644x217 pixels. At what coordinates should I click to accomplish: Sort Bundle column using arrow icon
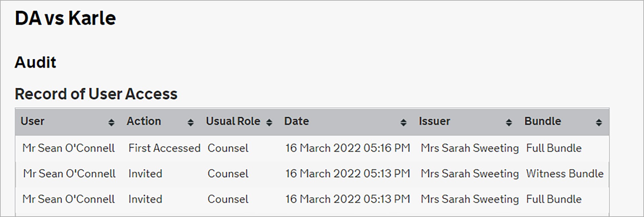pos(599,123)
